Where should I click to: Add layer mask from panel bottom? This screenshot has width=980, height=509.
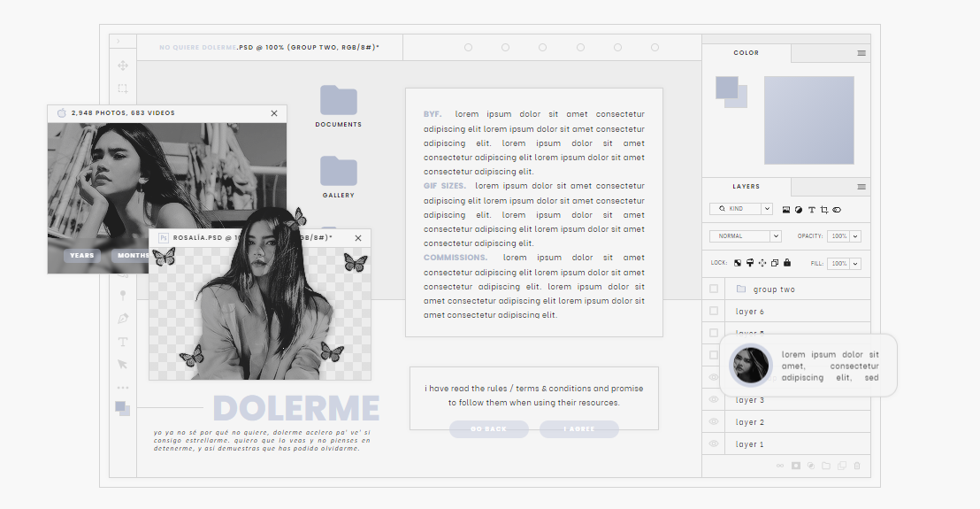tap(796, 466)
